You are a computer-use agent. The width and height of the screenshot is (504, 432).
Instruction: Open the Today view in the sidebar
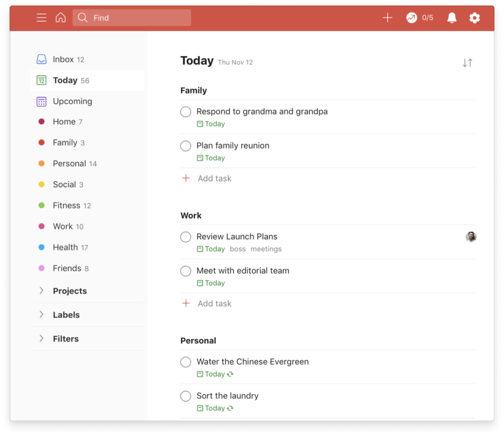pyautogui.click(x=65, y=80)
